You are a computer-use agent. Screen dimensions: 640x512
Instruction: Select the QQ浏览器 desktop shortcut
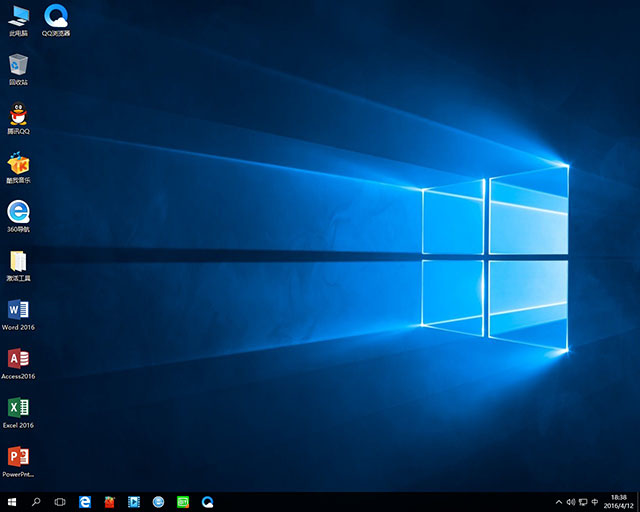(x=56, y=17)
